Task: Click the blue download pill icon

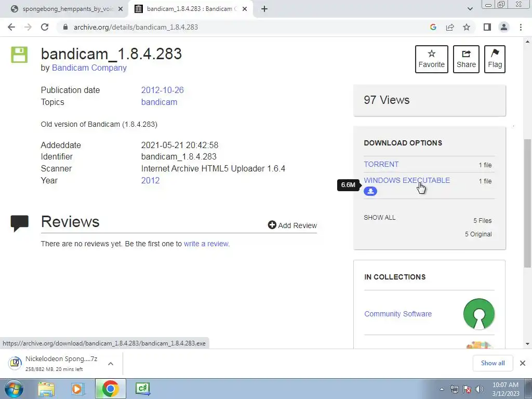Action: coord(370,191)
